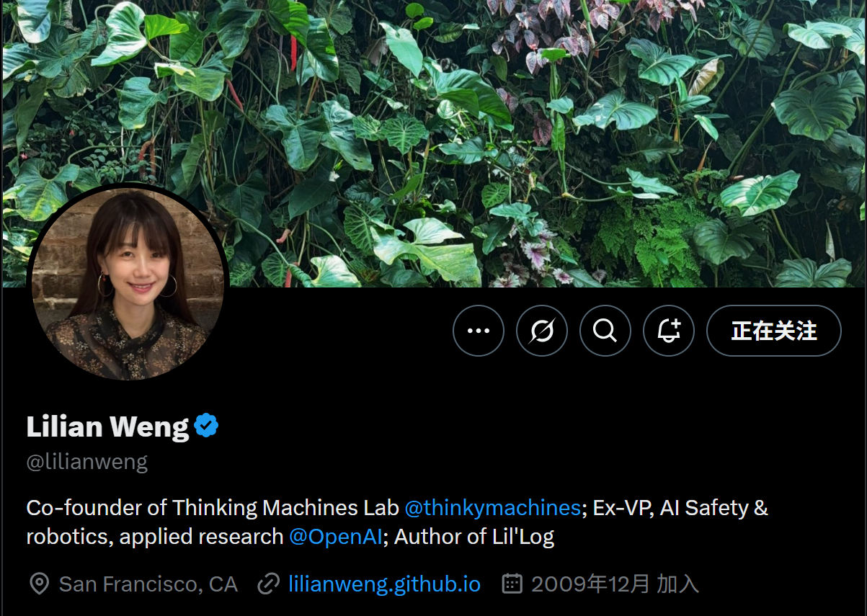The height and width of the screenshot is (616, 867).
Task: Click the @lilianweng handle text
Action: [87, 462]
